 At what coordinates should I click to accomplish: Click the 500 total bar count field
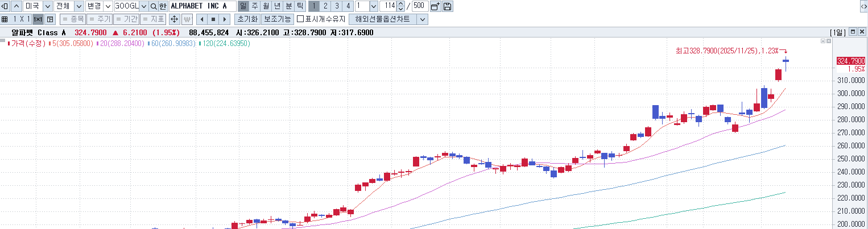[x=420, y=6]
